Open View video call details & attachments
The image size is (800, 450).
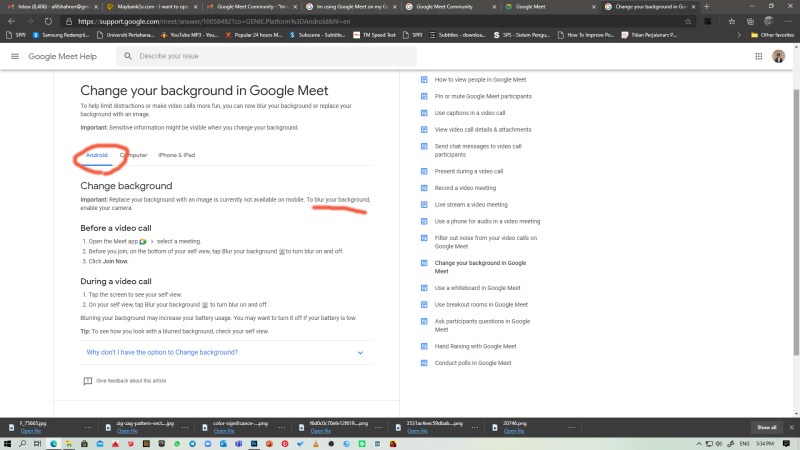click(x=483, y=130)
